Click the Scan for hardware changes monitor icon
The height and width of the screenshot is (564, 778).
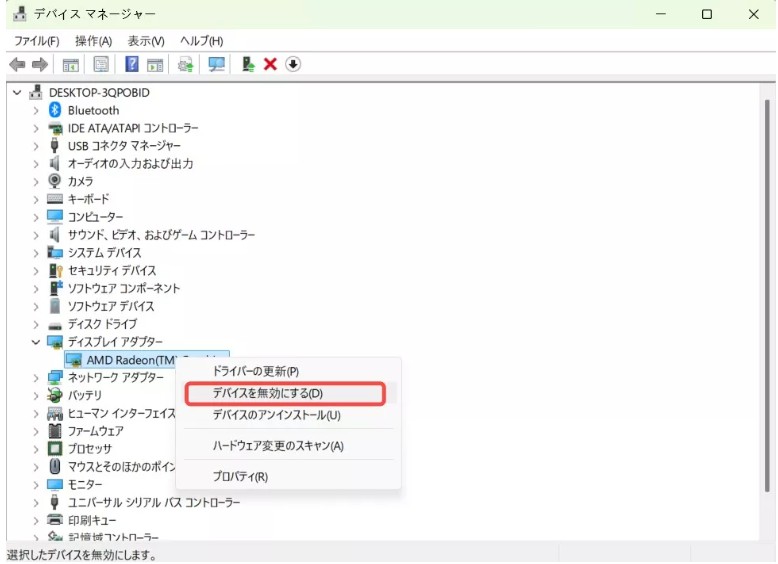[216, 64]
